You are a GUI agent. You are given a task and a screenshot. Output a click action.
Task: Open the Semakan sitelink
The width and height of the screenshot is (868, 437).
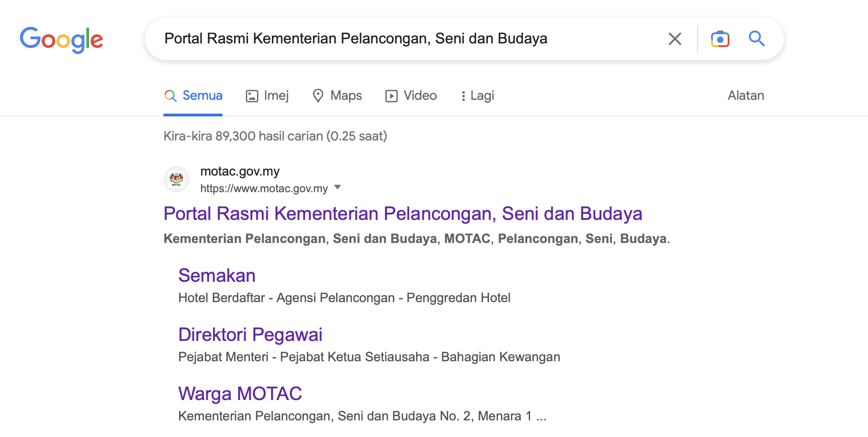pos(217,276)
